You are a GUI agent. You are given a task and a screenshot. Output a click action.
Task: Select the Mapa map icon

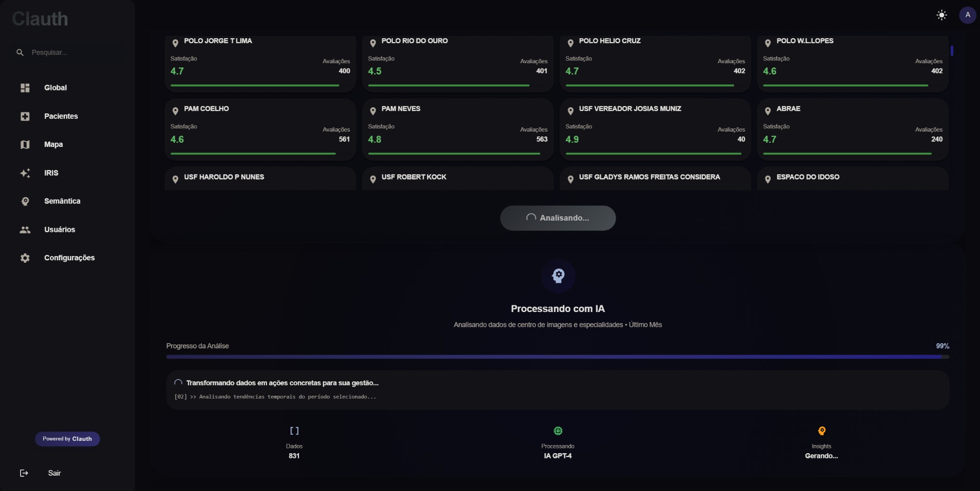point(25,145)
